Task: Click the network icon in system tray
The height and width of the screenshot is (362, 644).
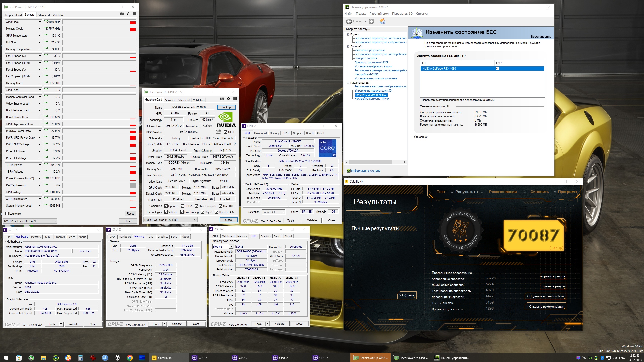Action: 609,358
